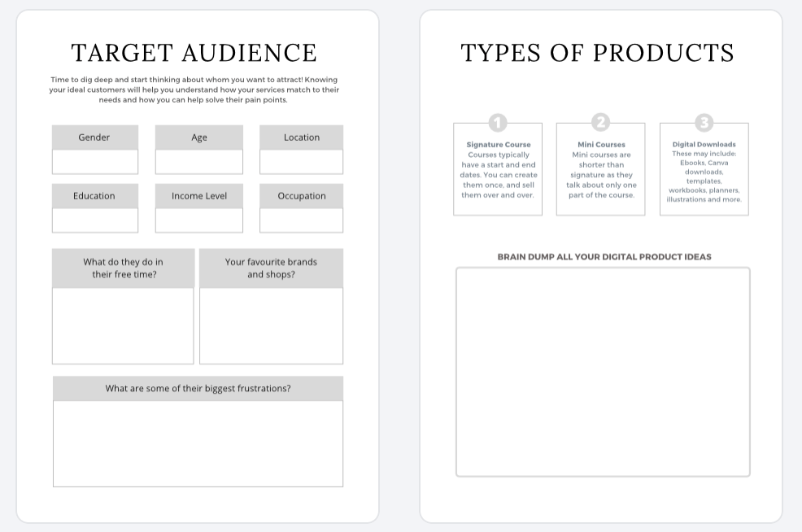Screen dimensions: 802x532
Task: Click the Education label
Action: [x=94, y=196]
